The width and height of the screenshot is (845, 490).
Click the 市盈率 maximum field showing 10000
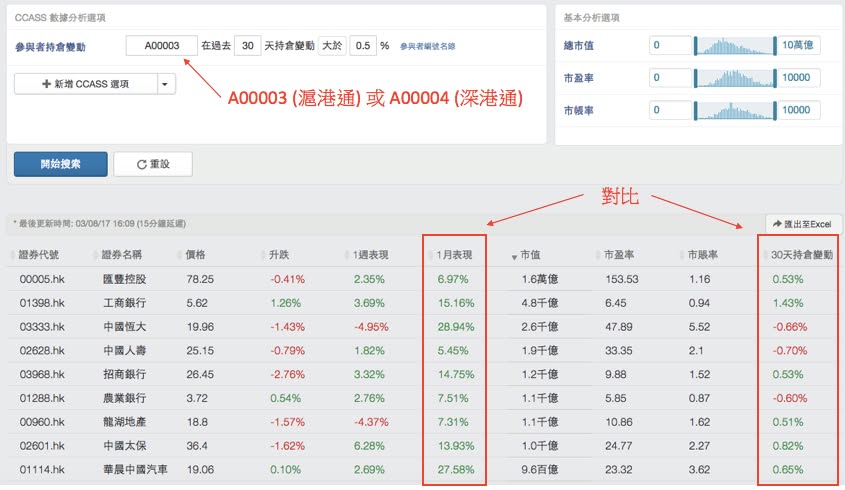click(798, 78)
